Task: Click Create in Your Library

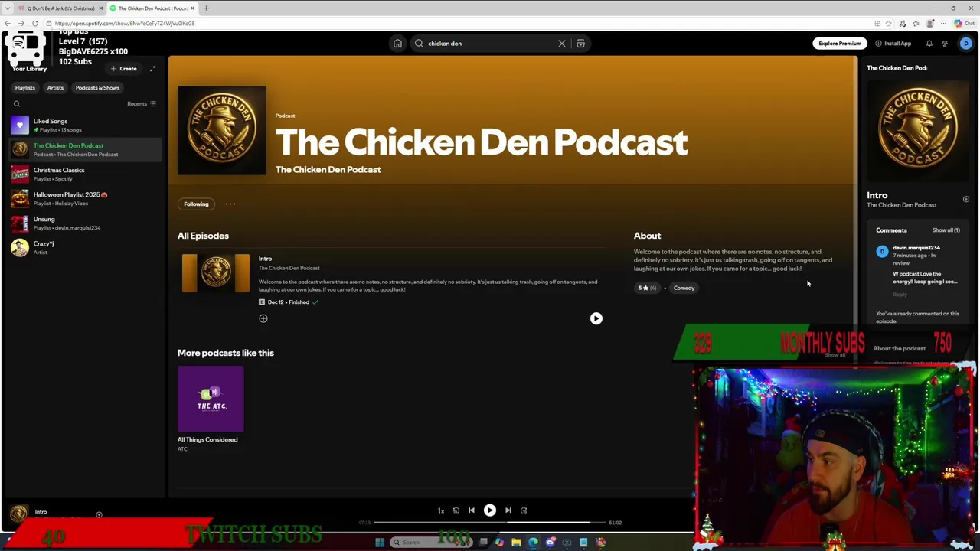Action: [123, 69]
